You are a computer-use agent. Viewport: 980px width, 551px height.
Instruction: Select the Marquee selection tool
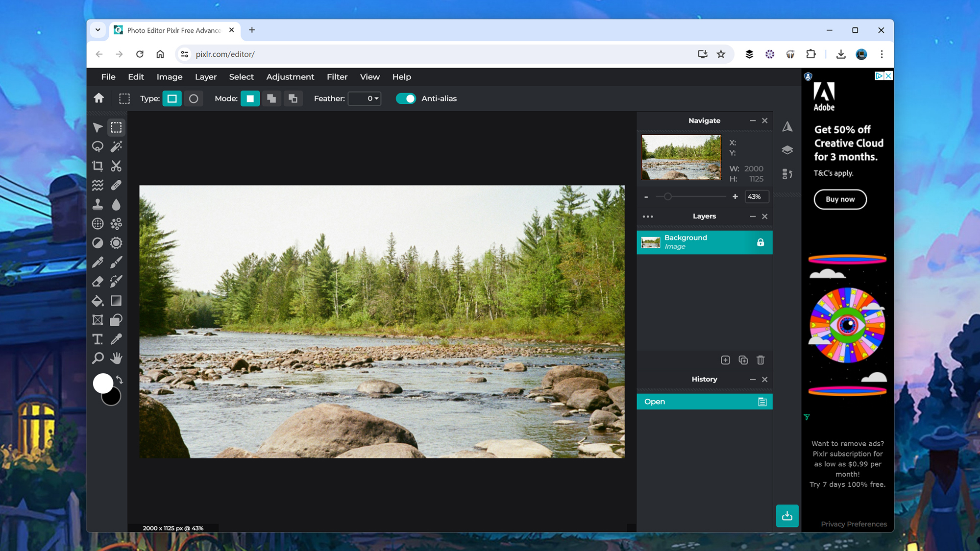[116, 127]
